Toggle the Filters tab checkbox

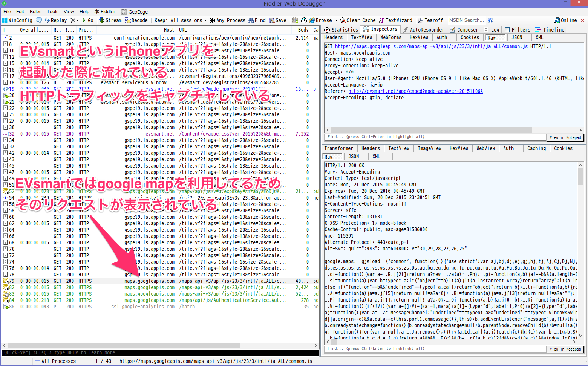(x=507, y=30)
